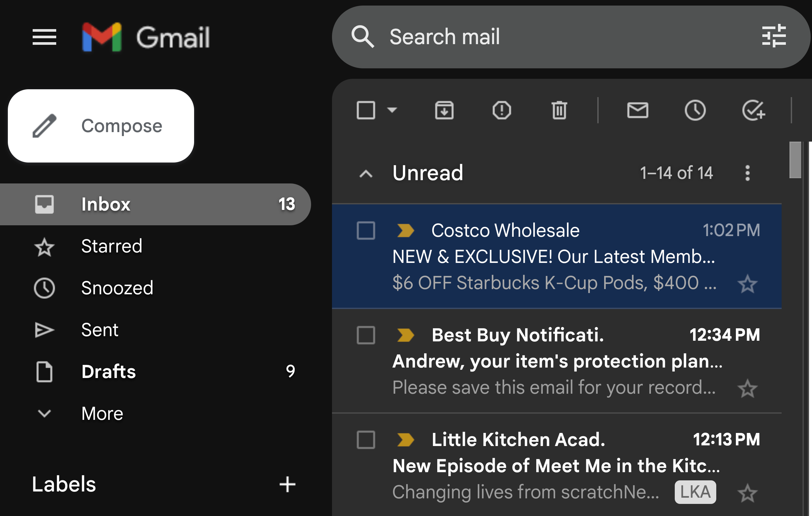The image size is (812, 516).
Task: Open the main menu hamburger icon
Action: 44,37
